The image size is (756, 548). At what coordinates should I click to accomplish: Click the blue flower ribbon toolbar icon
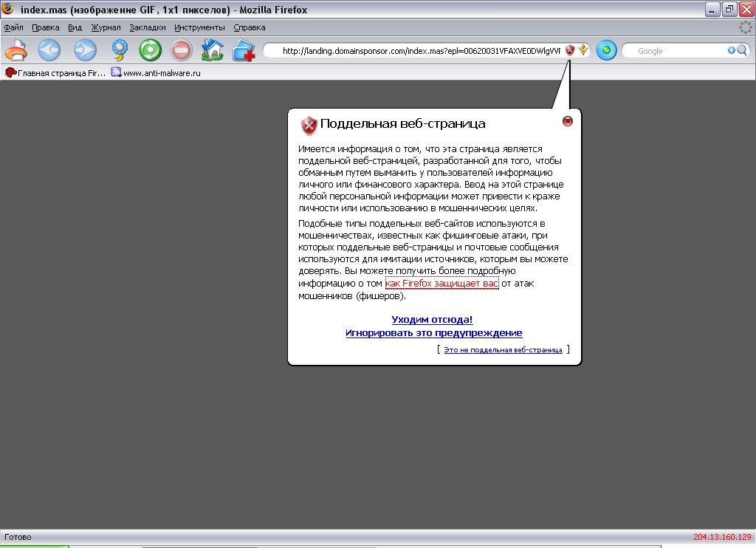[x=120, y=50]
